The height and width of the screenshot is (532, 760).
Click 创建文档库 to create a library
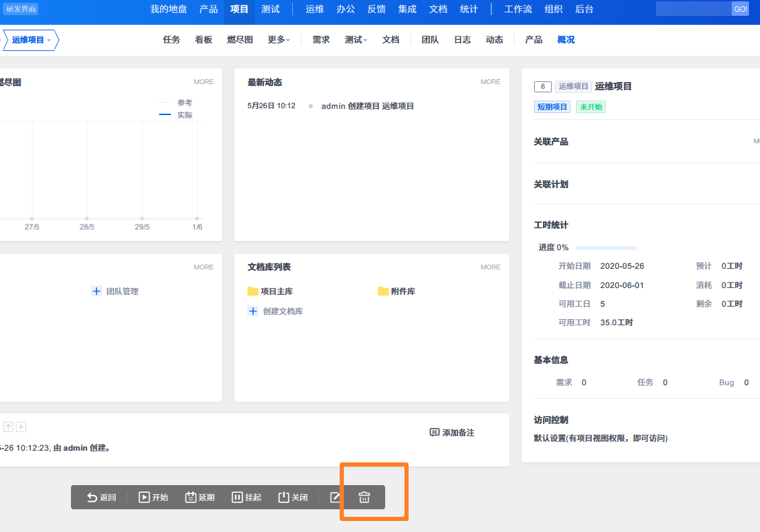[x=282, y=311]
